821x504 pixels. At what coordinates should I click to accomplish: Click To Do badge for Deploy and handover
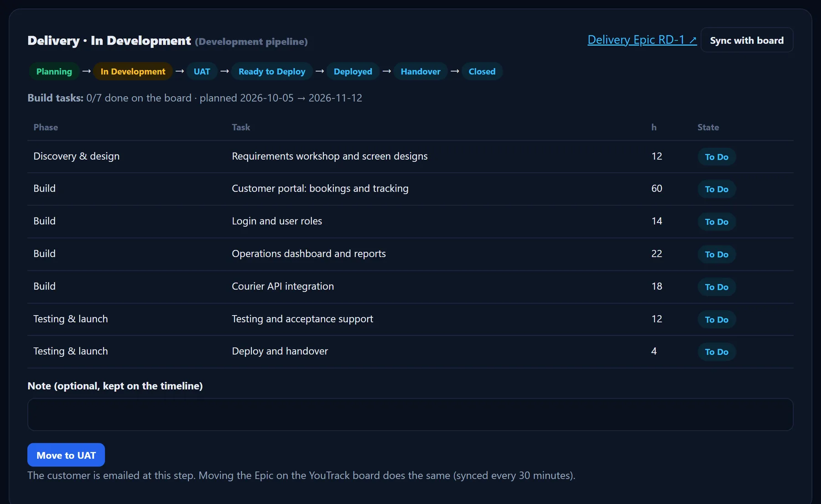coord(717,352)
